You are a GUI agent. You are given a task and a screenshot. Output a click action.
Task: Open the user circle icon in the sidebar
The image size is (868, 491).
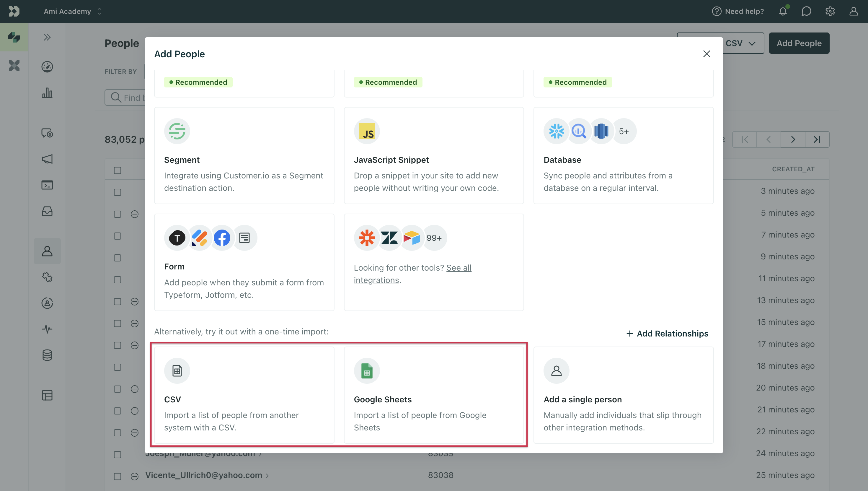pos(47,303)
